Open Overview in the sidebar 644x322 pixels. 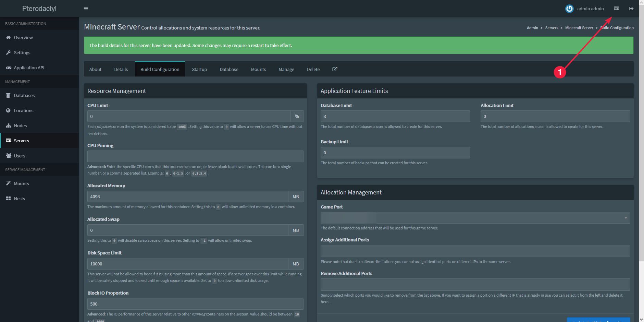click(39, 37)
